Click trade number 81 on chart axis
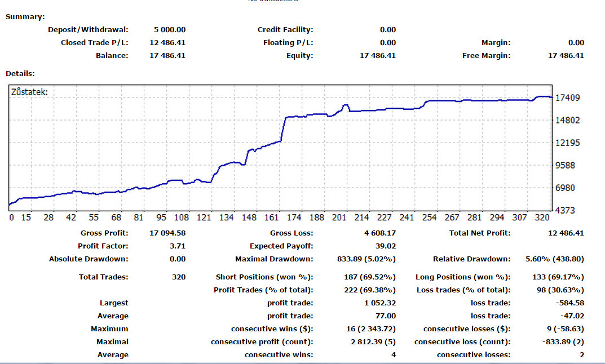Image resolution: width=605 pixels, height=364 pixels. point(139,217)
